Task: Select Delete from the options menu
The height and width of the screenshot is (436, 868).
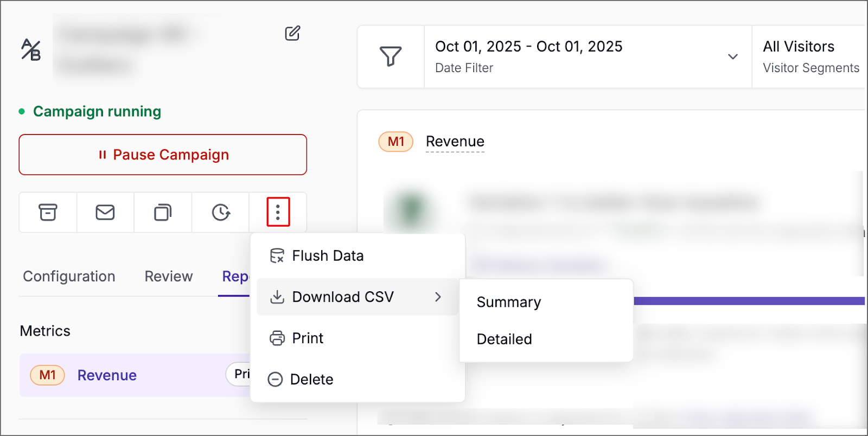Action: click(311, 380)
